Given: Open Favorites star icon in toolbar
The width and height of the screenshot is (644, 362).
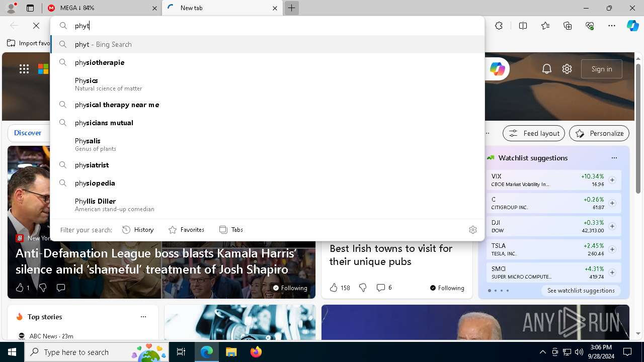Looking at the screenshot, I should click(545, 26).
